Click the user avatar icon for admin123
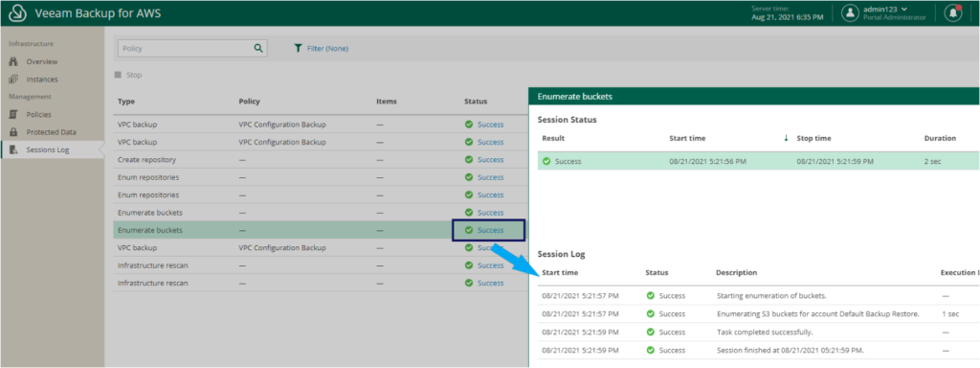Image resolution: width=980 pixels, height=368 pixels. (x=850, y=13)
